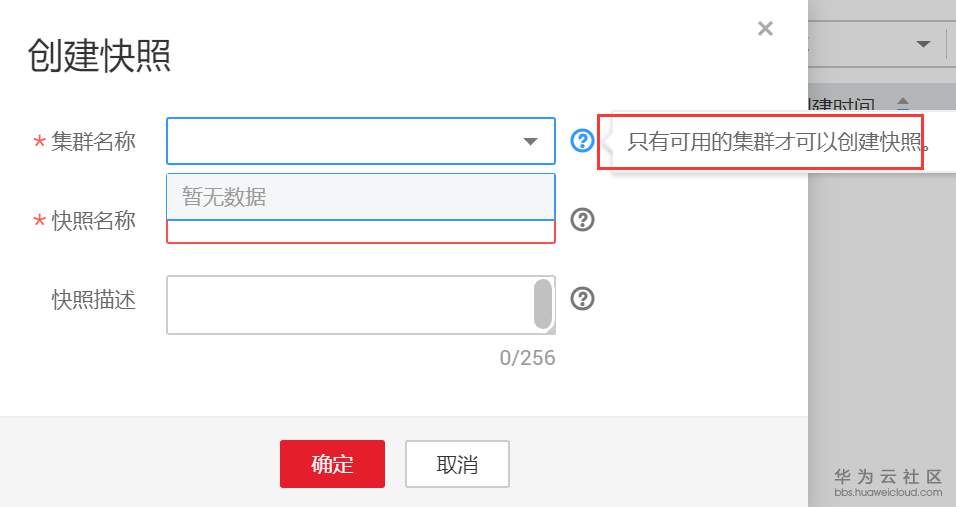Screen dimensions: 956x507
Task: Confirm with the red 确定 button
Action: [x=332, y=464]
